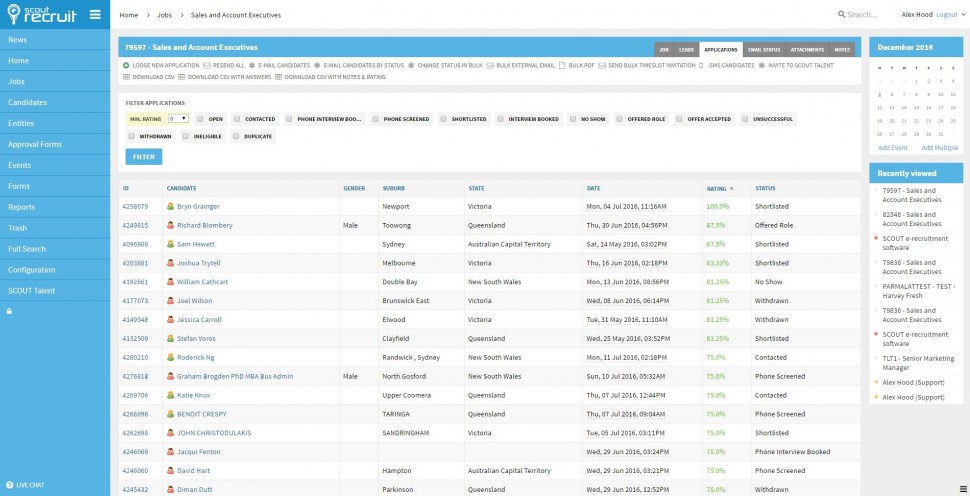Open Candidates in the sidebar menu
970x496 pixels.
tap(55, 103)
